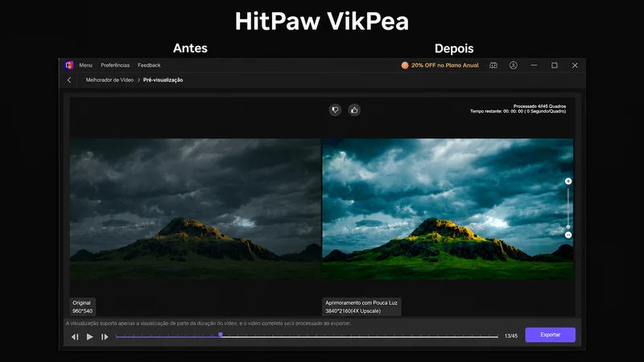The image size is (644, 362).
Task: Minimize the HitPaw VikPea window
Action: point(534,65)
